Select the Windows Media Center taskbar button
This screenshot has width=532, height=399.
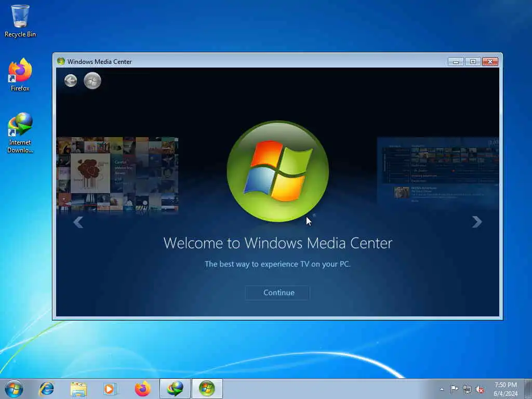pos(207,389)
